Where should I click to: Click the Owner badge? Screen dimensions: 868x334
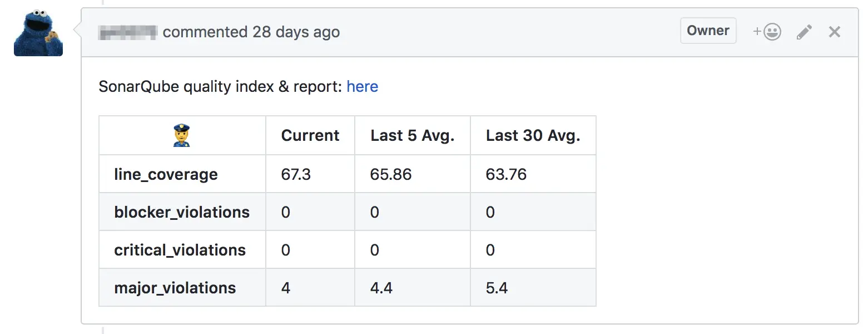coord(708,31)
